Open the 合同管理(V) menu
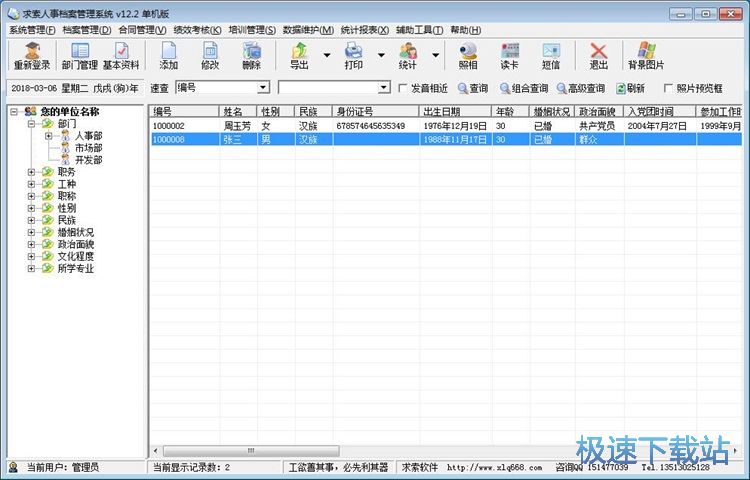This screenshot has height=480, width=750. 143,30
